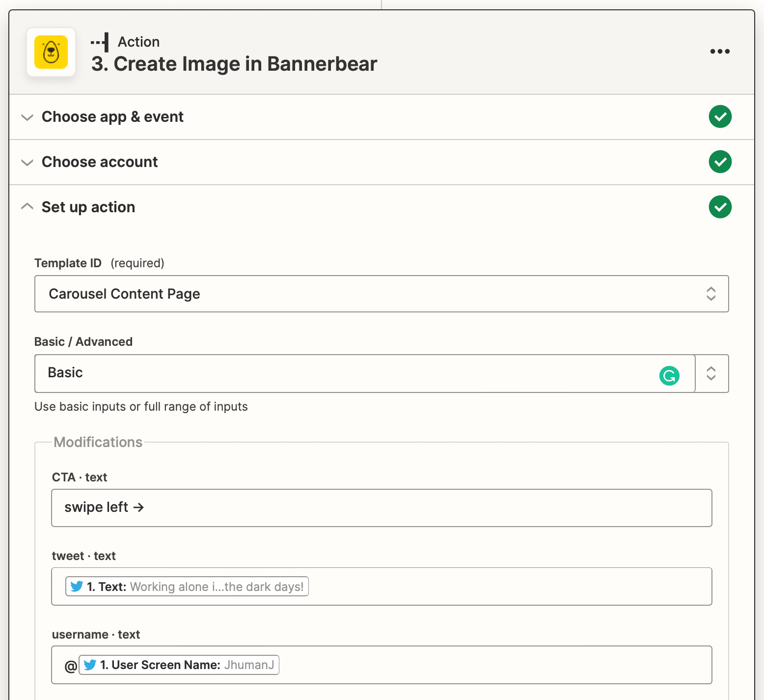Click the CTA text input field

[381, 508]
